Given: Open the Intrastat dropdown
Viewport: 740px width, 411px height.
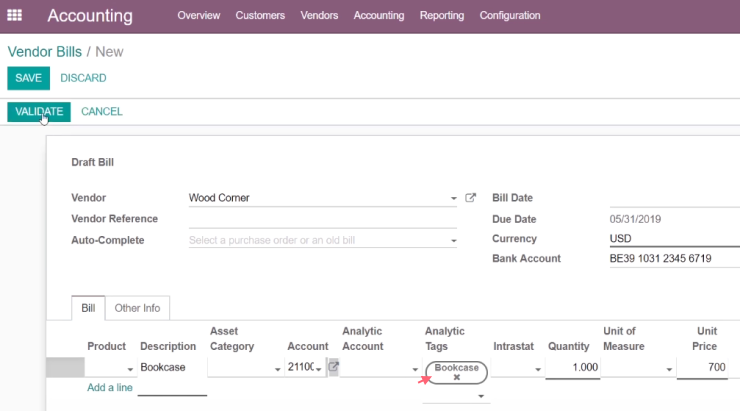Looking at the screenshot, I should click(x=538, y=369).
